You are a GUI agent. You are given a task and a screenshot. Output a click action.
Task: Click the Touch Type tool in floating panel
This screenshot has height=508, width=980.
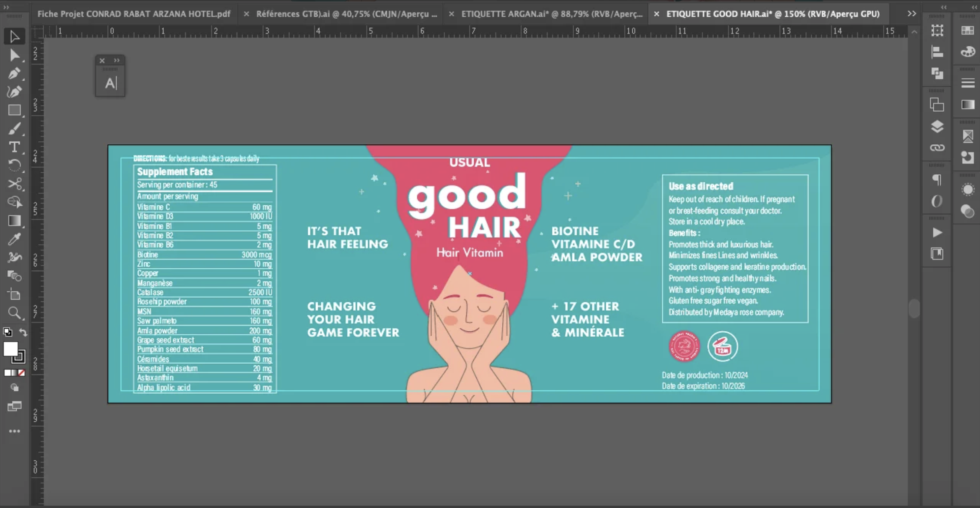coord(110,83)
